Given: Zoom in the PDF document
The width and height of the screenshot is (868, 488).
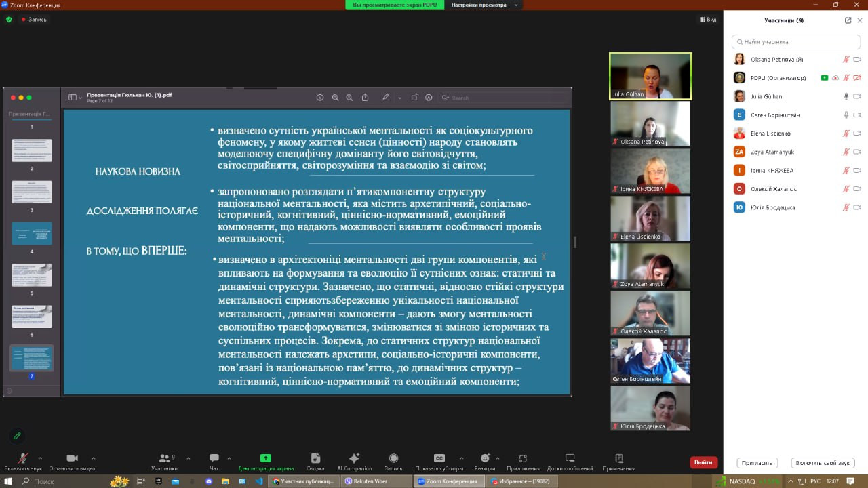Looking at the screenshot, I should click(349, 98).
